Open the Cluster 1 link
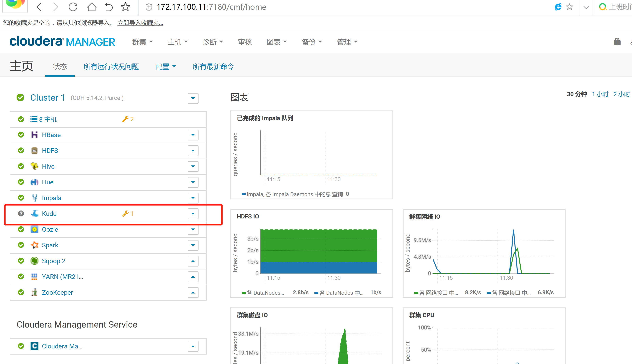The height and width of the screenshot is (364, 632). point(48,97)
